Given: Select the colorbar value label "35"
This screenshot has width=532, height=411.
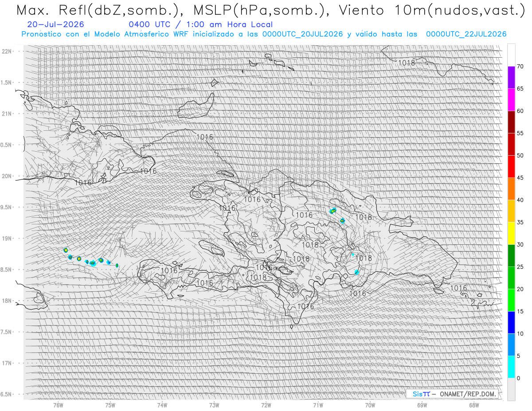Looking at the screenshot, I should [520, 222].
